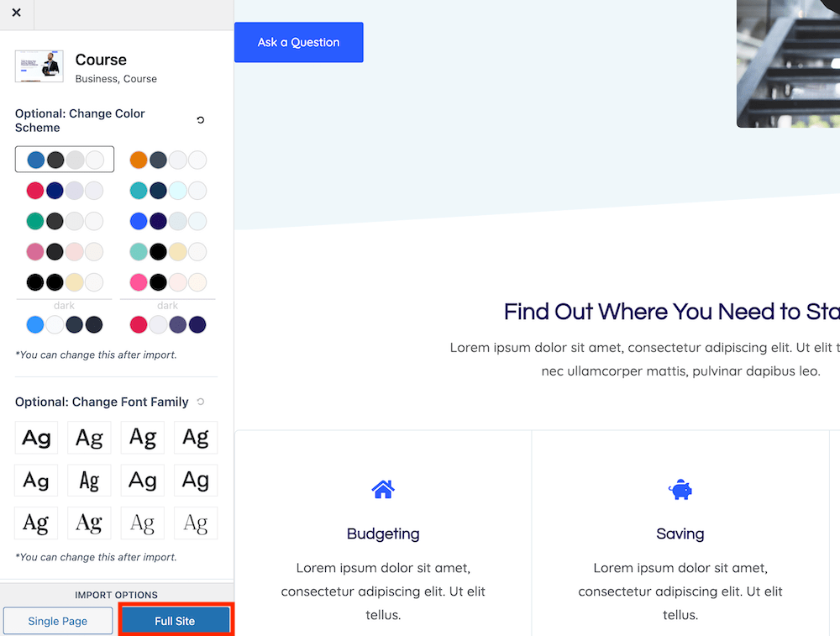
Task: Pick the first font family option
Action: 36,438
